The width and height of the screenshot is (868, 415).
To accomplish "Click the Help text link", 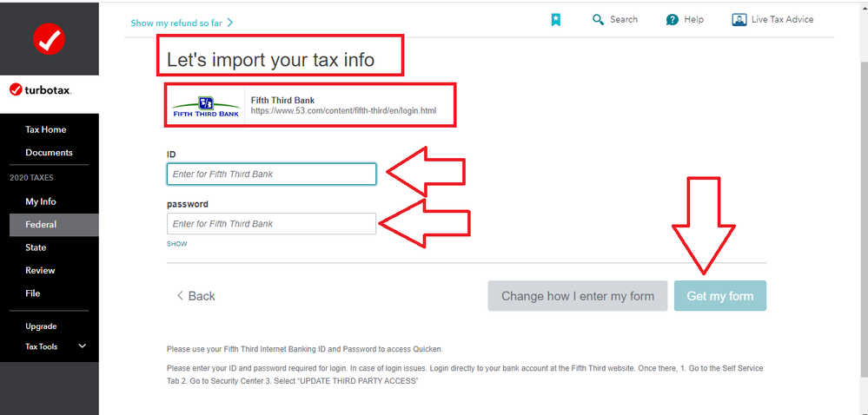I will [693, 19].
